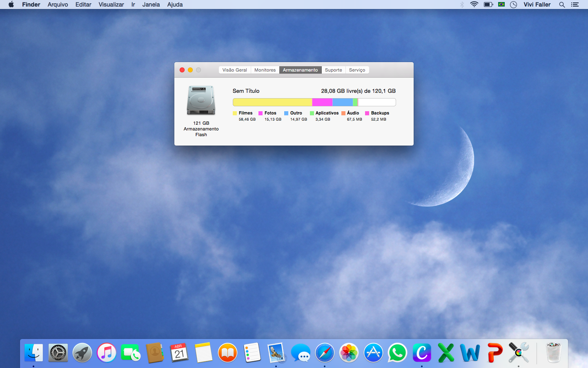The width and height of the screenshot is (588, 368).
Task: Open Safari from the dock
Action: (x=325, y=352)
